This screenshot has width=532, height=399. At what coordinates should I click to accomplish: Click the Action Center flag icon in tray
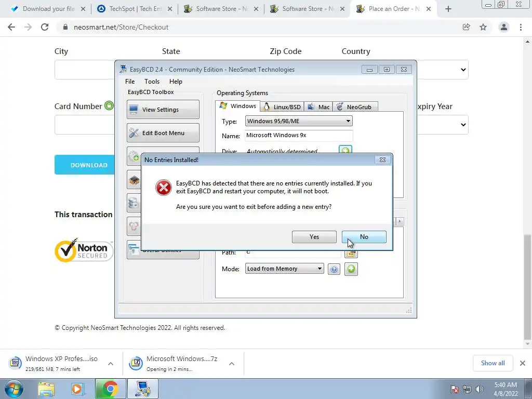click(455, 390)
